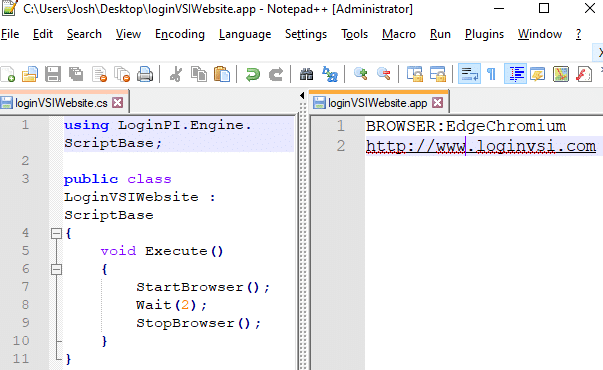603x370 pixels.
Task: Open the Window menu
Action: pos(540,34)
